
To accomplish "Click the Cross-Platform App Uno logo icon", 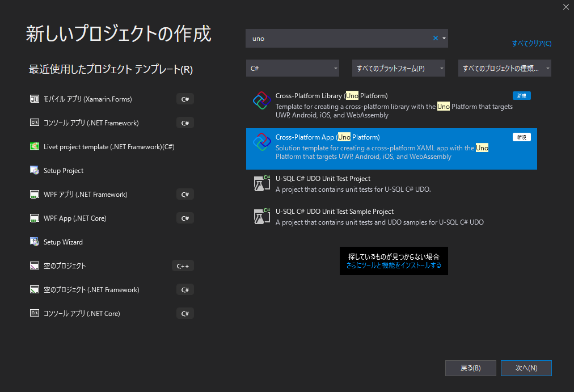I will pos(261,142).
